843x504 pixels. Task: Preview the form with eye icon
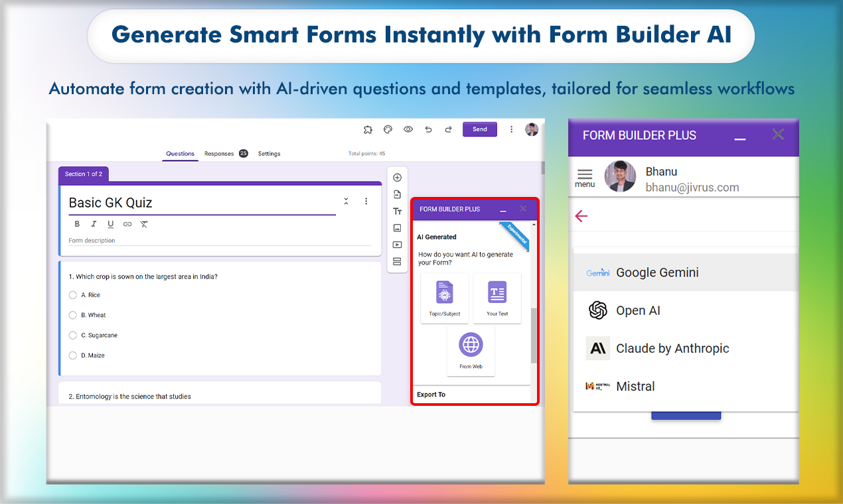[x=408, y=129]
